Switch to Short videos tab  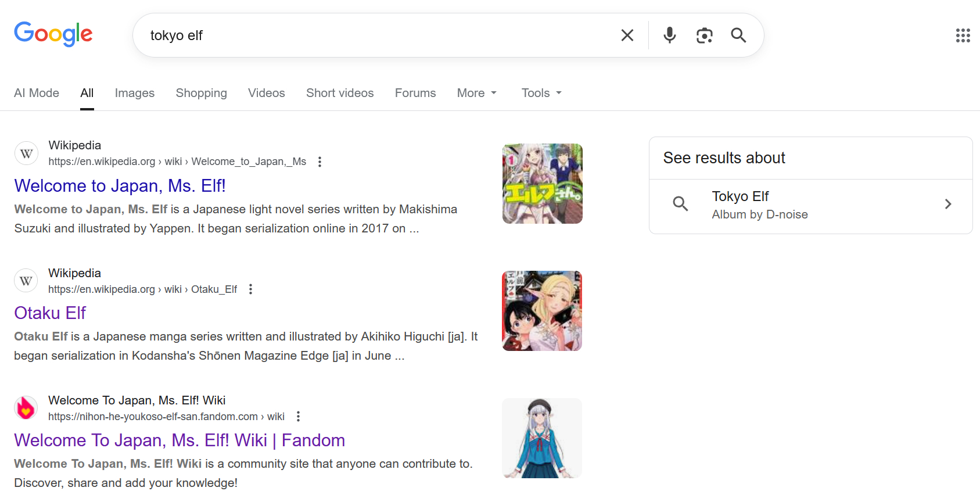[x=340, y=93]
